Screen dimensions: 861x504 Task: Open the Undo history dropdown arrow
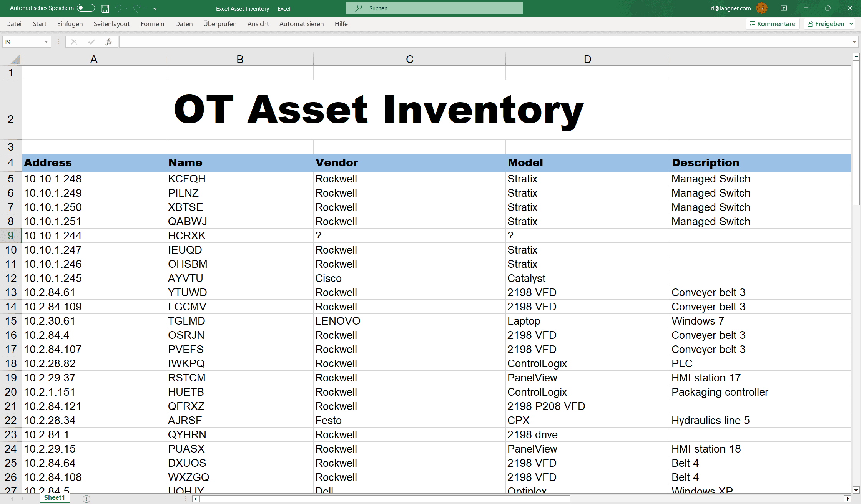[x=127, y=8]
